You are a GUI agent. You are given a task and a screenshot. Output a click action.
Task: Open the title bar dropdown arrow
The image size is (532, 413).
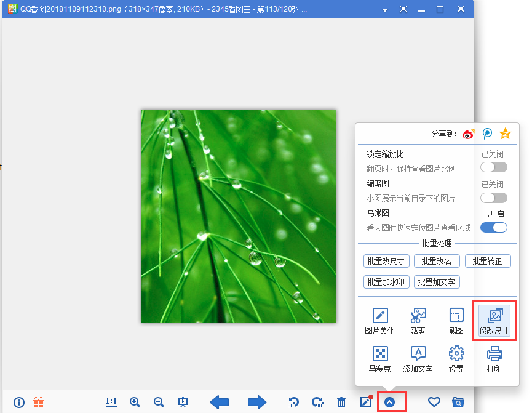[x=384, y=9]
